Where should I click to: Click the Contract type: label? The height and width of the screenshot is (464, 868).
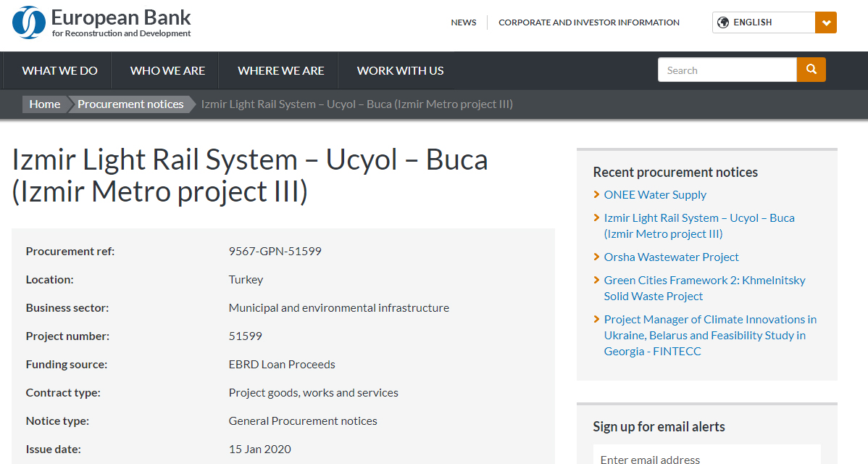63,392
